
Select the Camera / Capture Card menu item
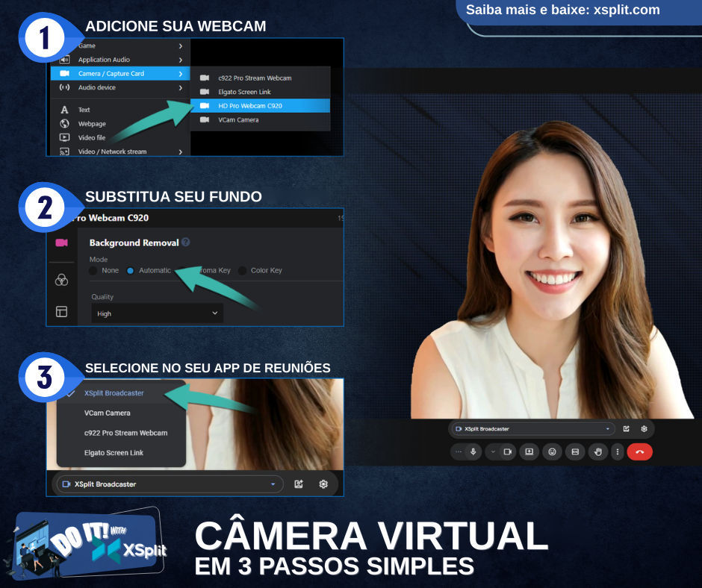[120, 73]
